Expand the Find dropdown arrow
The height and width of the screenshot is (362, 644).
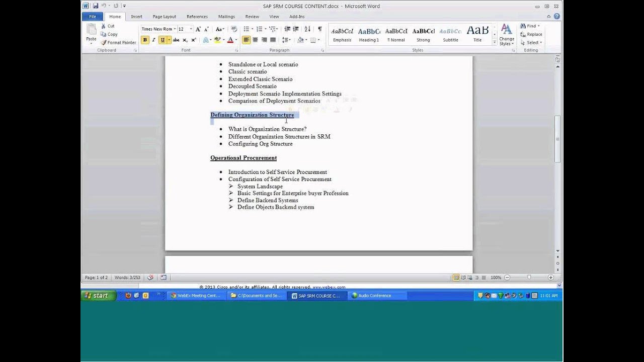click(x=539, y=26)
